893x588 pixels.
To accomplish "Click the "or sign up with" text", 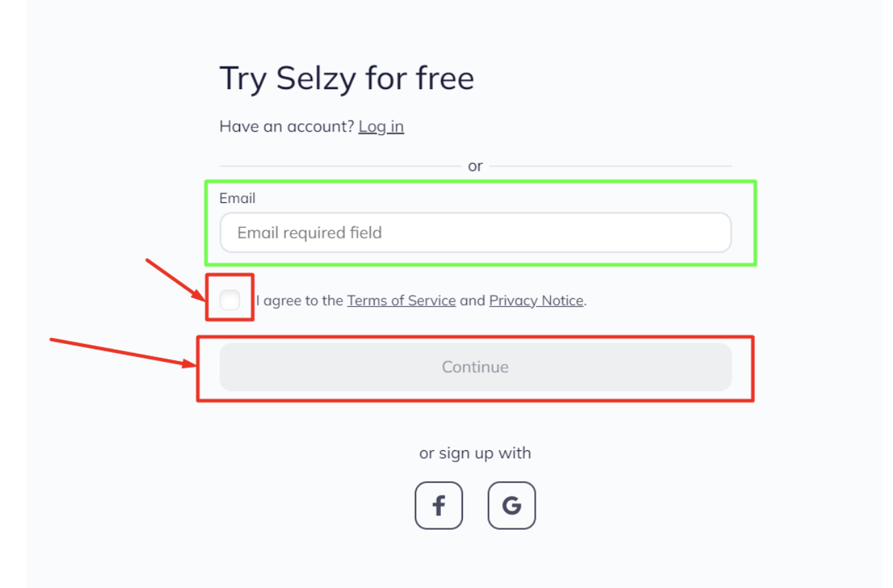I will [475, 453].
